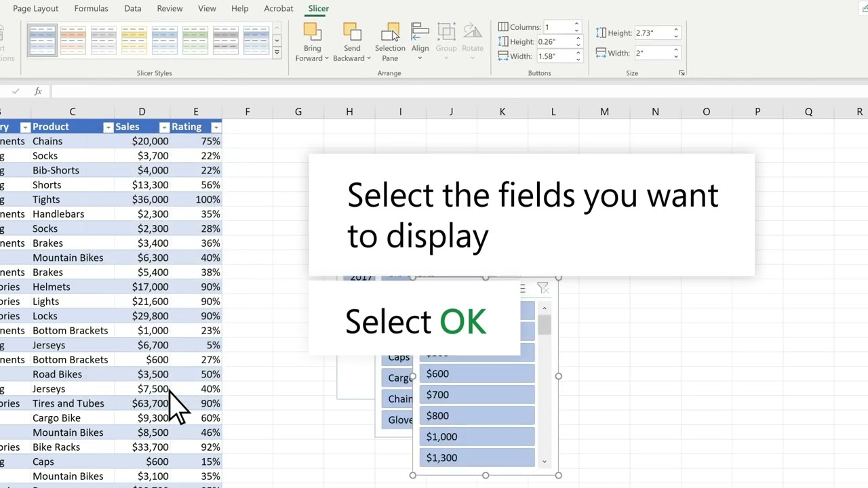
Task: Click the Align objects icon
Action: (x=420, y=32)
